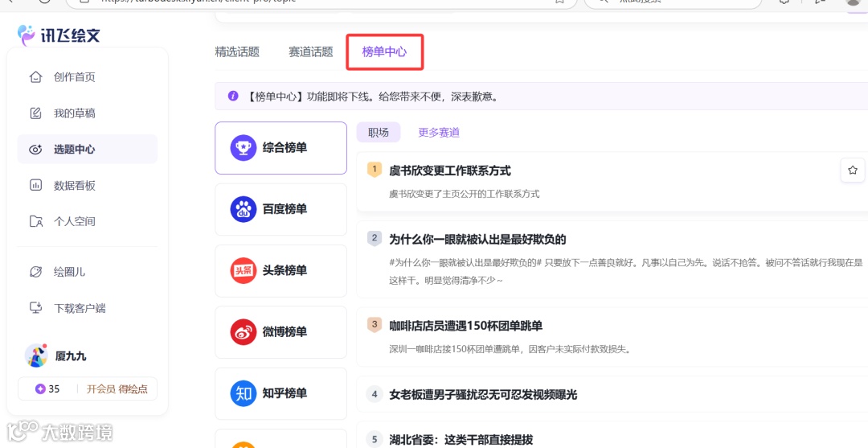The height and width of the screenshot is (448, 868).
Task: Click the purple points coin showing 35
Action: pos(40,388)
